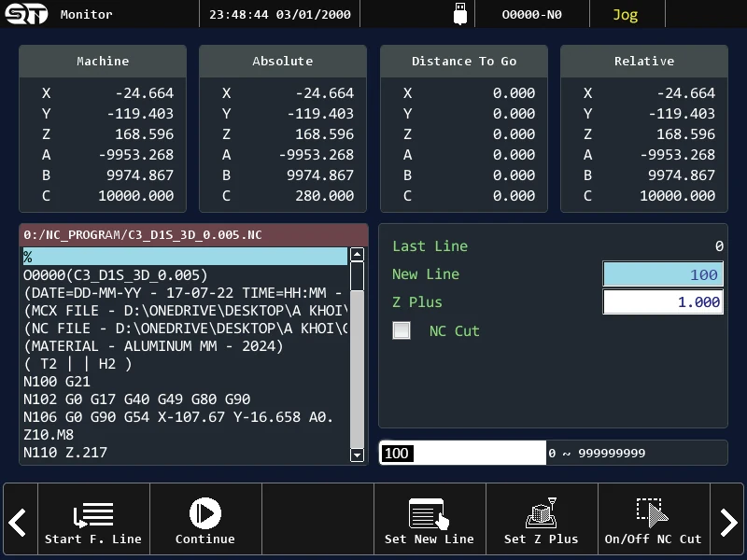
Task: Click the Last Line label
Action: pyautogui.click(x=430, y=246)
